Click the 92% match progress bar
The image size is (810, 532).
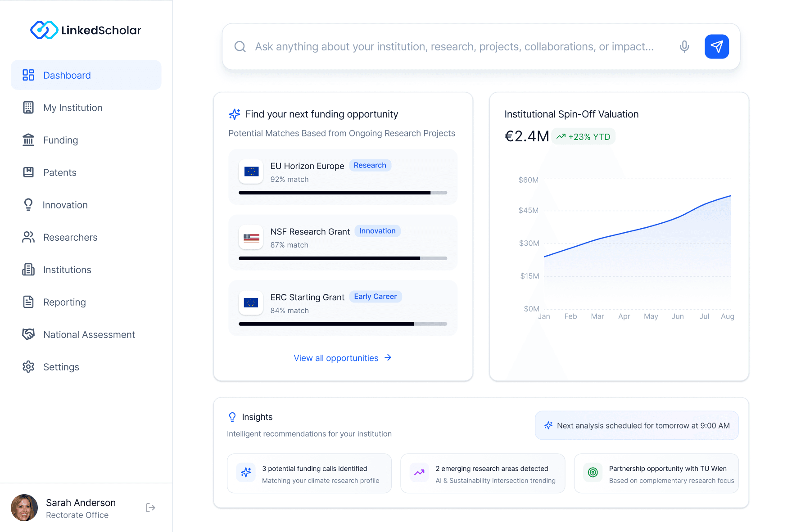click(x=343, y=192)
